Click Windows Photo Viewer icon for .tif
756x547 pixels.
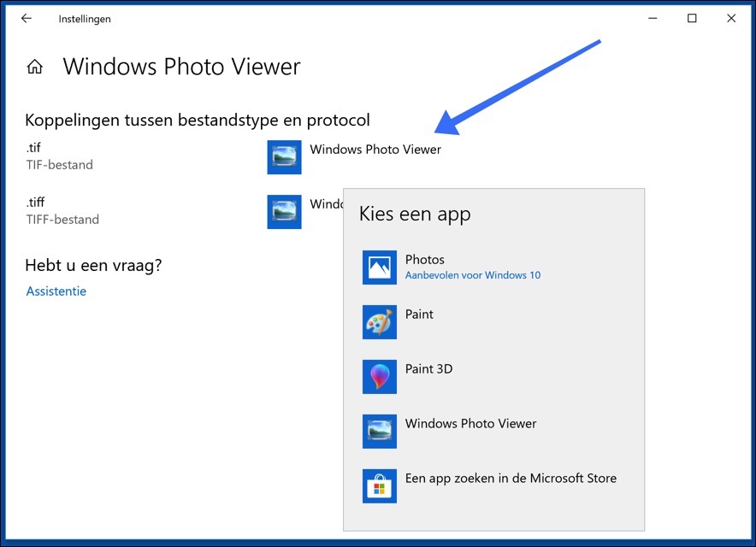click(x=285, y=157)
